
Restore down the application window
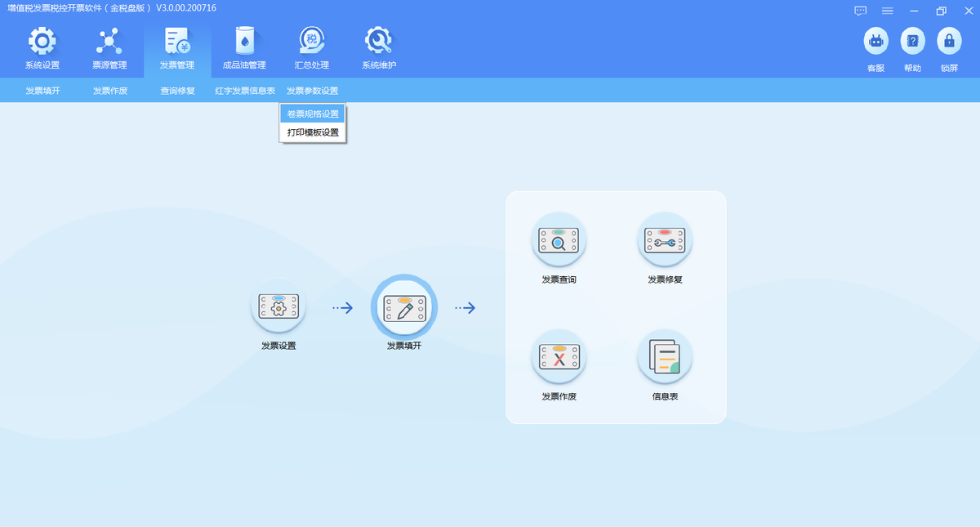942,11
